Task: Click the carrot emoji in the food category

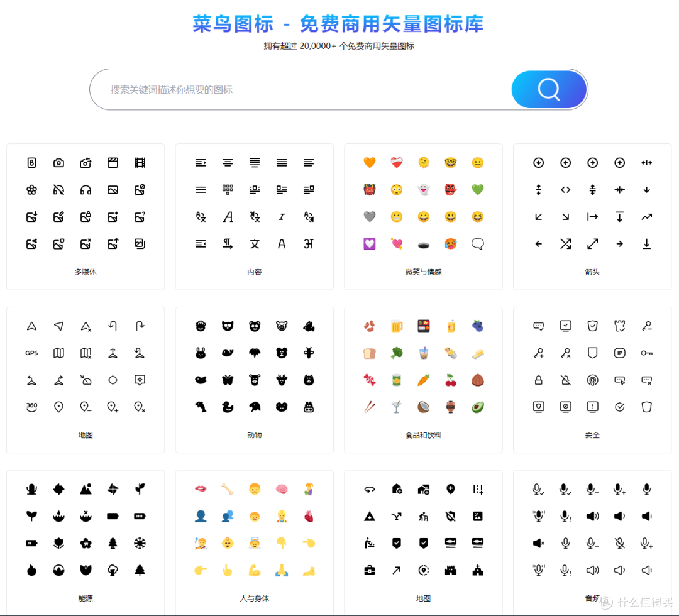Action: (424, 380)
